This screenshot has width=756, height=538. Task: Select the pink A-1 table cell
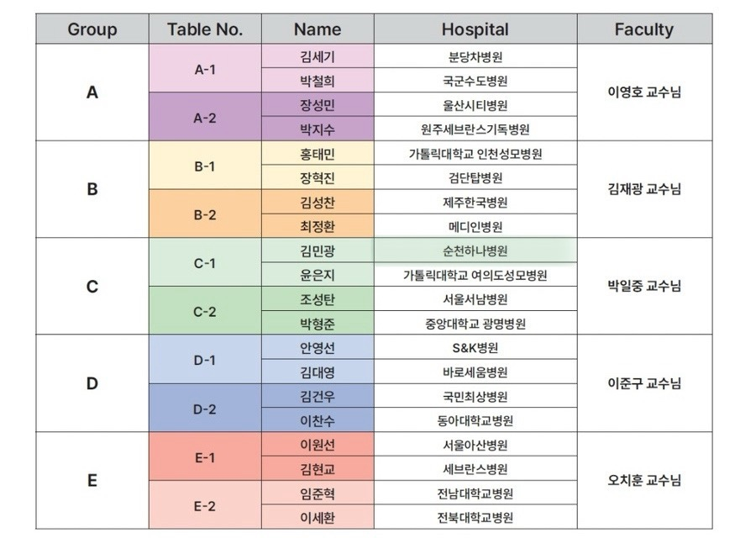[205, 69]
